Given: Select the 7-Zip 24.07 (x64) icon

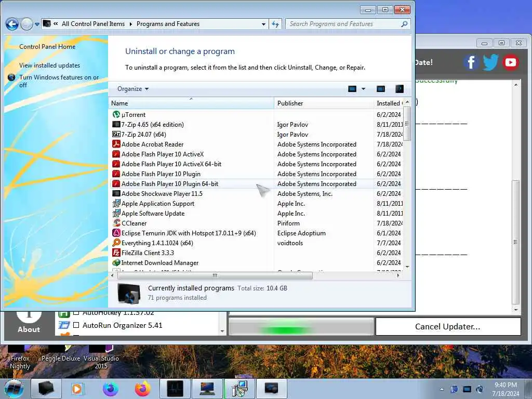Looking at the screenshot, I should 116,135.
